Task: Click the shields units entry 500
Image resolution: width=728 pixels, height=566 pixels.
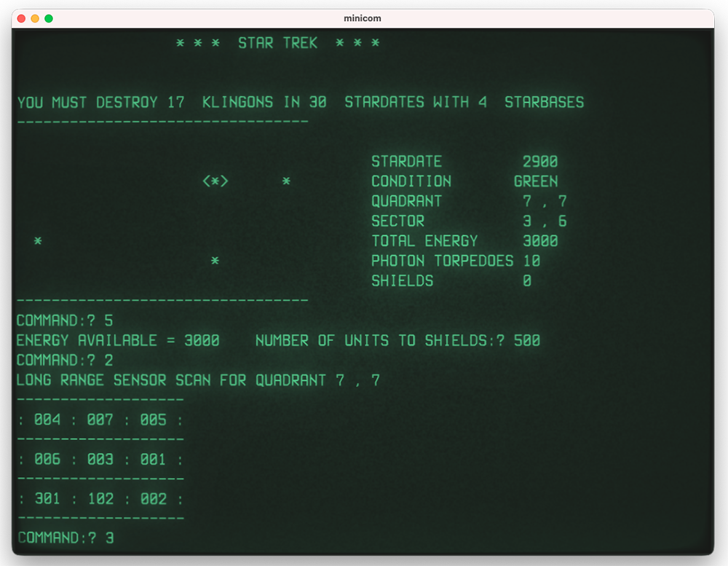Action: click(527, 341)
